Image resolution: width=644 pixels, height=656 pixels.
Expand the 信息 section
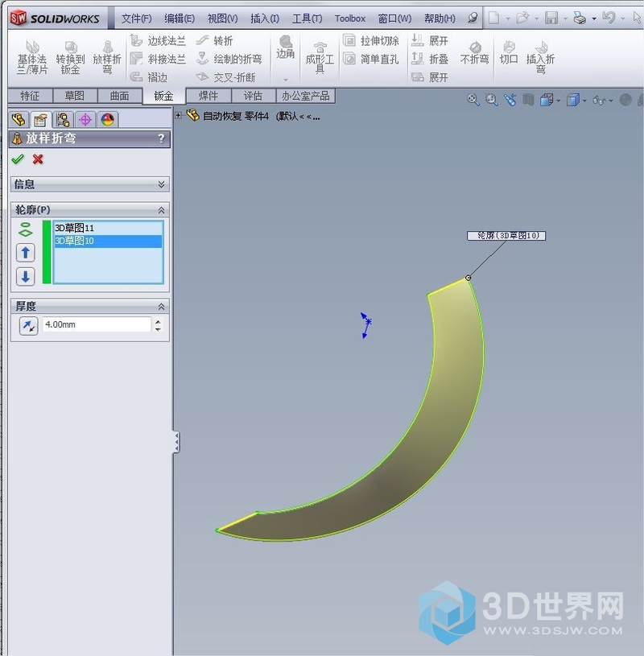[x=161, y=184]
